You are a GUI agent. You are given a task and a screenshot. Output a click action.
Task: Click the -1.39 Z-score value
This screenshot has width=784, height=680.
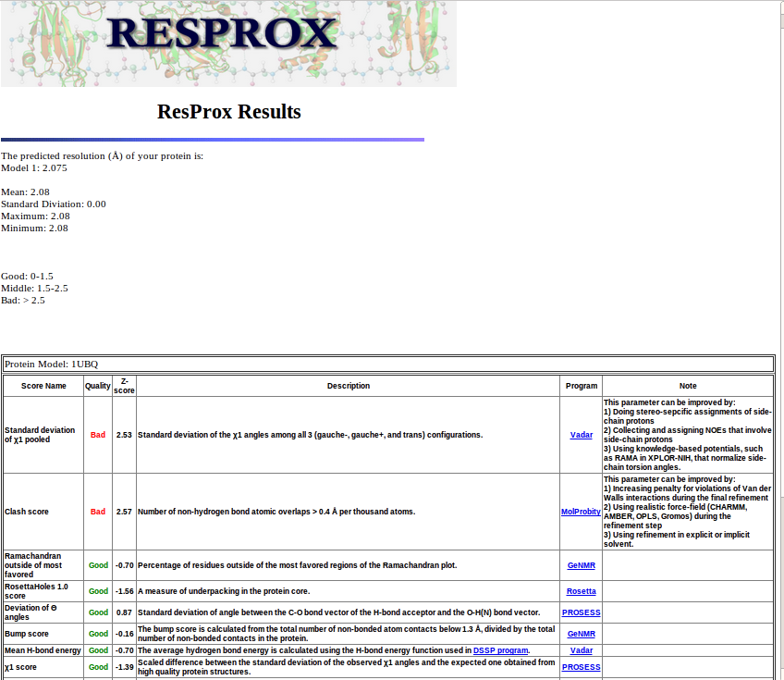coord(124,667)
